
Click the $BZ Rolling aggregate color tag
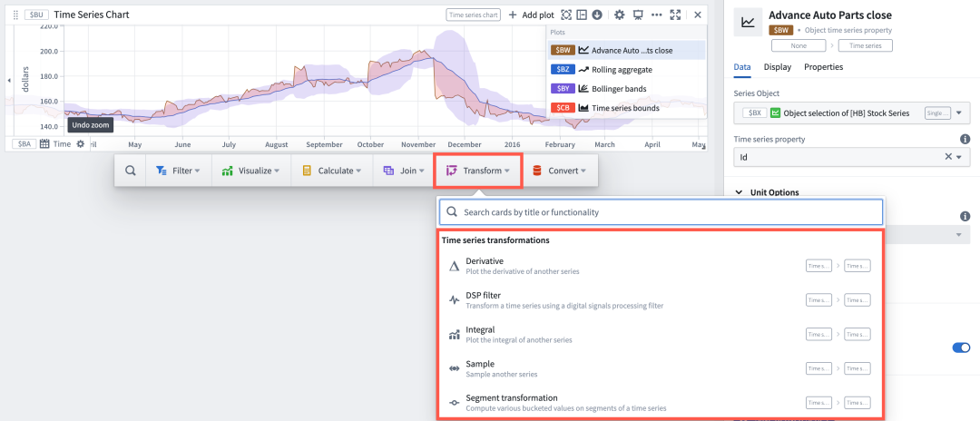click(563, 69)
